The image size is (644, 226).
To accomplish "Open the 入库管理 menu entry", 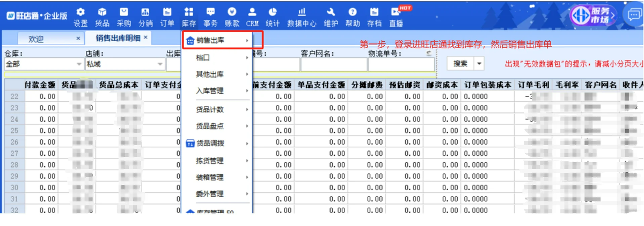I will (217, 91).
